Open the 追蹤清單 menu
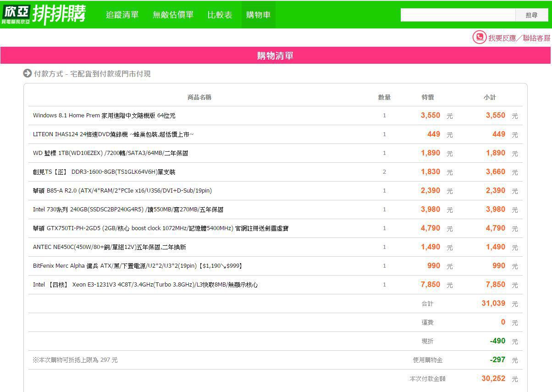 (x=122, y=15)
